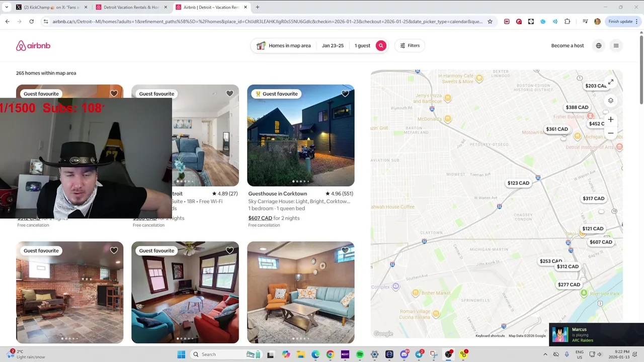Open the weather widget in taskbar
The height and width of the screenshot is (362, 644).
[26, 354]
